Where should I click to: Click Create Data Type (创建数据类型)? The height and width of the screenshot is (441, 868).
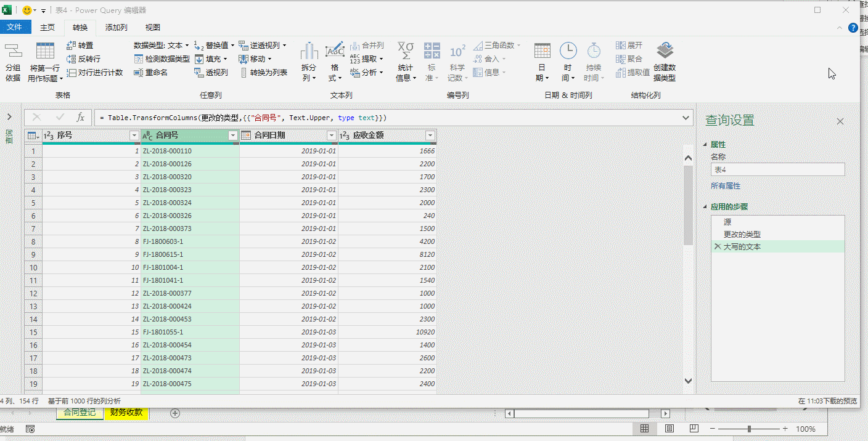(x=665, y=63)
